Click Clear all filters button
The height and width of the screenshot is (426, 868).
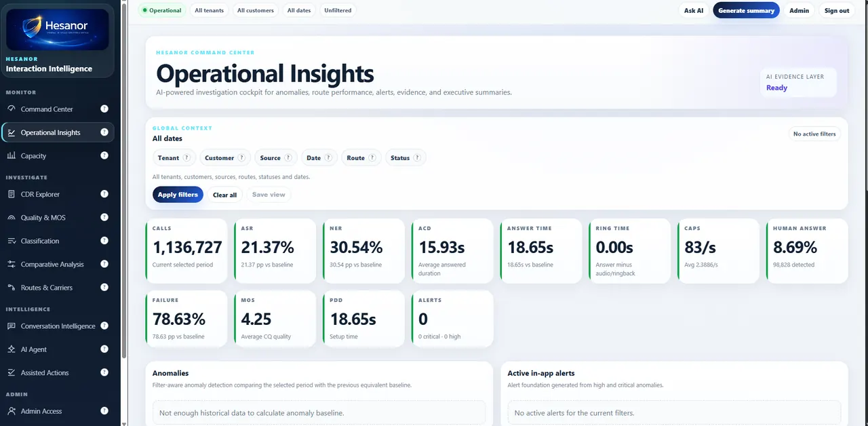coord(224,195)
